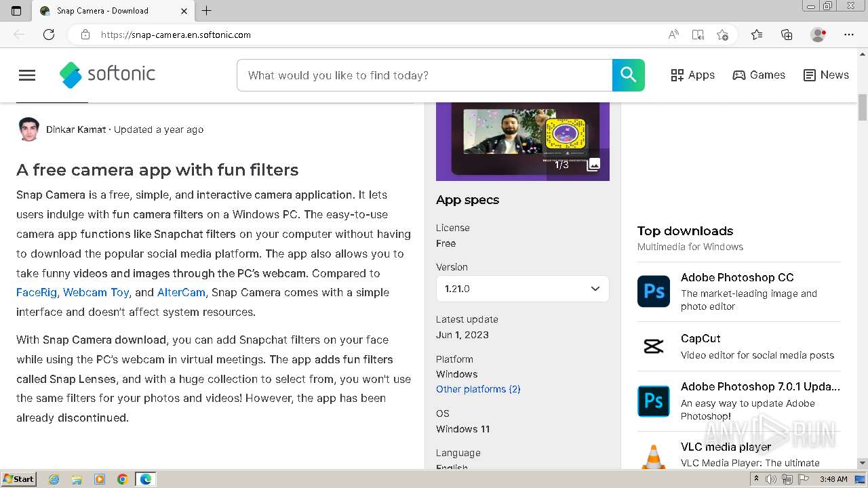
Task: Open the VLC media player cone icon
Action: pos(654,456)
